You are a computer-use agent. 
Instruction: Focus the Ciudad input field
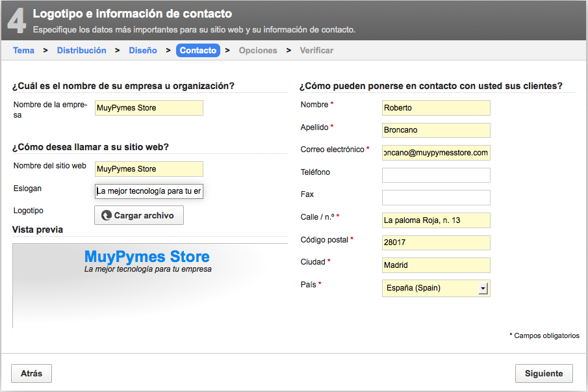pos(435,265)
